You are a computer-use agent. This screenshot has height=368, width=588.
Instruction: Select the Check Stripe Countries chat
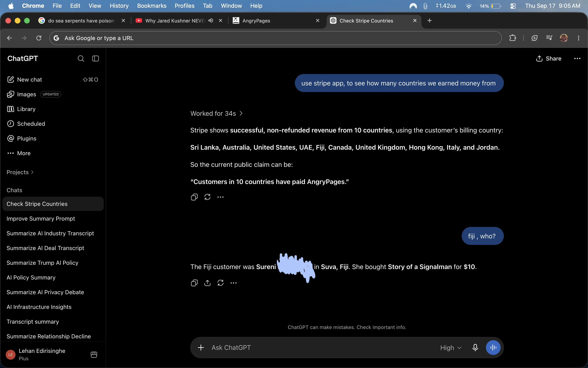(53, 204)
